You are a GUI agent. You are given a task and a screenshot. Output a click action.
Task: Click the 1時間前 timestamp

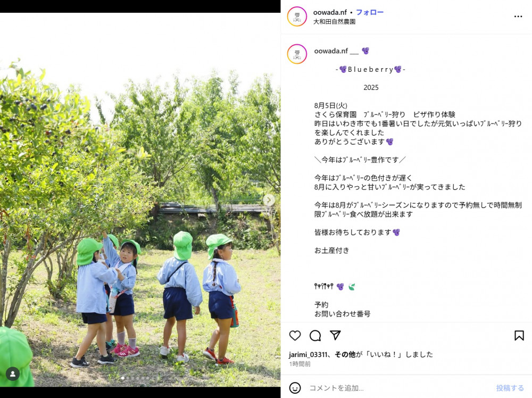point(300,364)
